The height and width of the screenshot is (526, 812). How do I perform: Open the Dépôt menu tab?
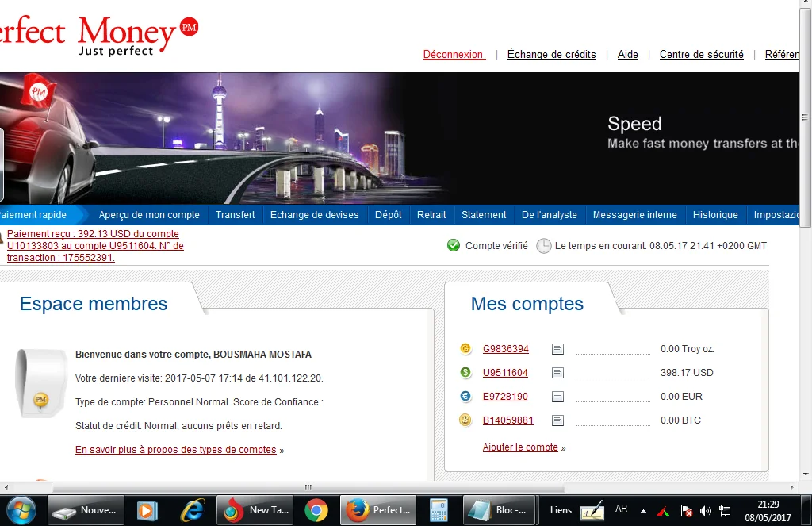pyautogui.click(x=388, y=215)
